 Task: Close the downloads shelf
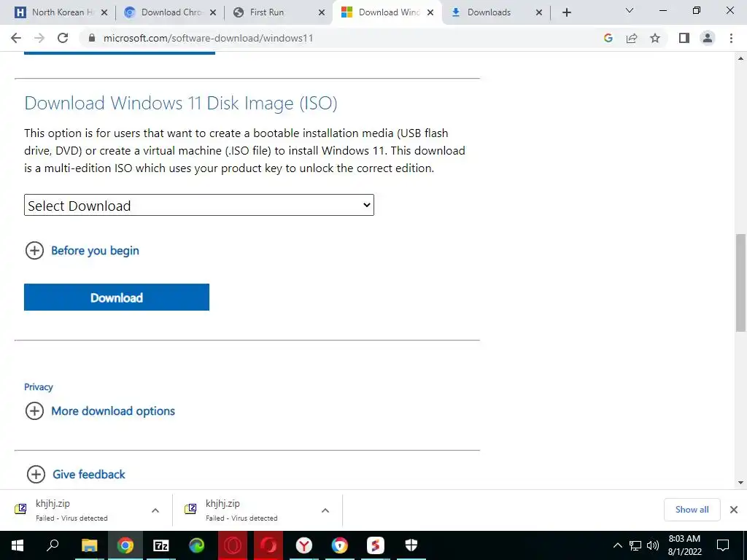(x=734, y=510)
